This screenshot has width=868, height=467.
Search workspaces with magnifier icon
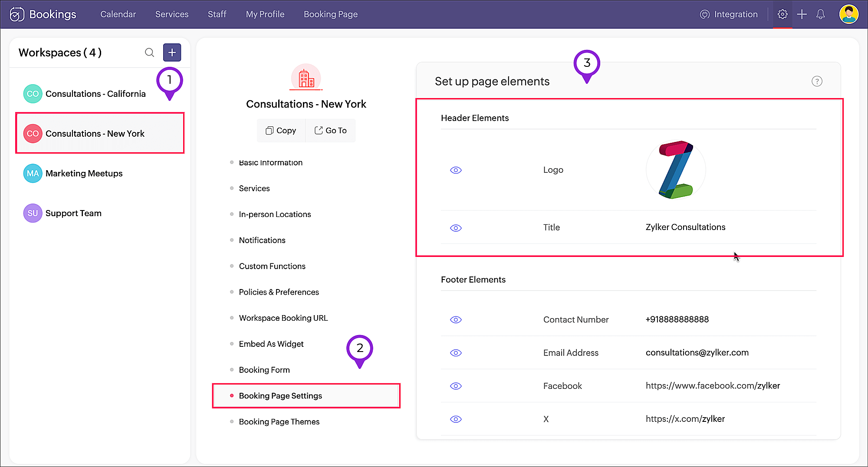click(149, 53)
